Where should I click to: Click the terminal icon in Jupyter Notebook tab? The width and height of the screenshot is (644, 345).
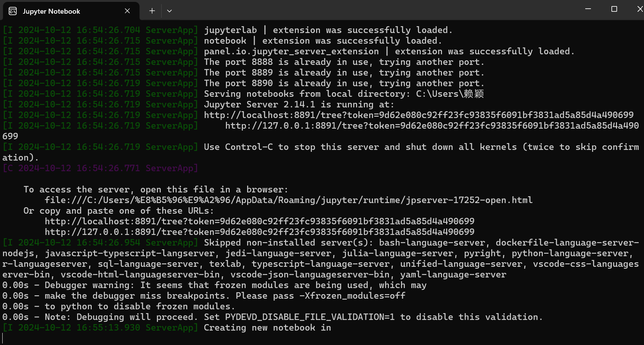(x=13, y=11)
